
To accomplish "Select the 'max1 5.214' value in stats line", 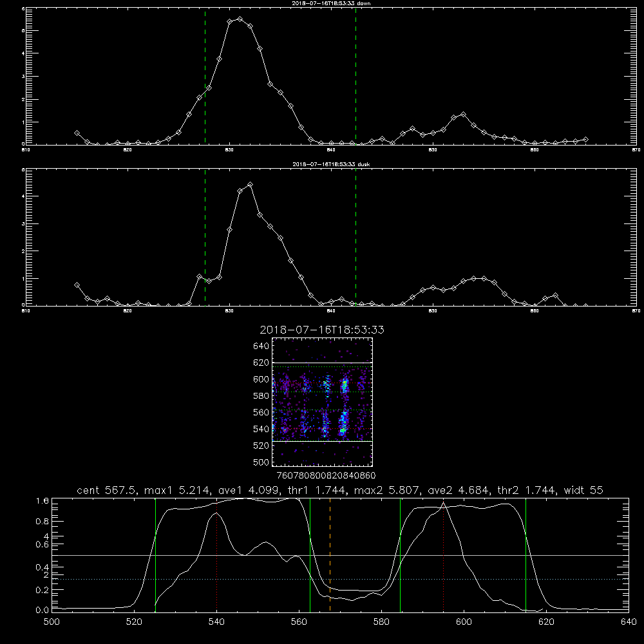I will coord(178,490).
